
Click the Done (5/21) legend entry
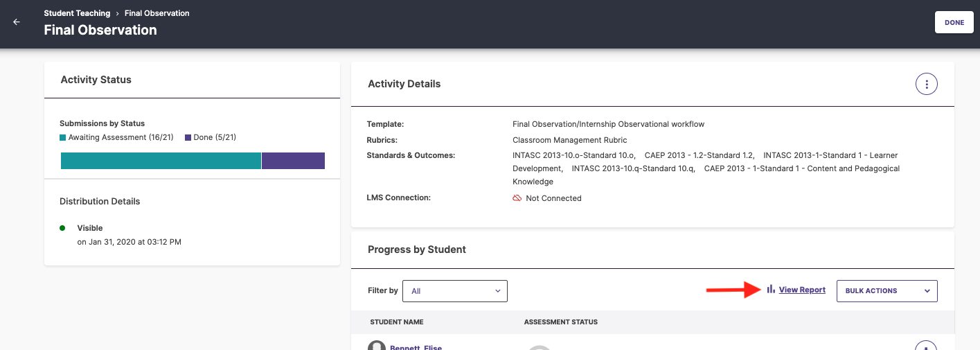tap(211, 137)
